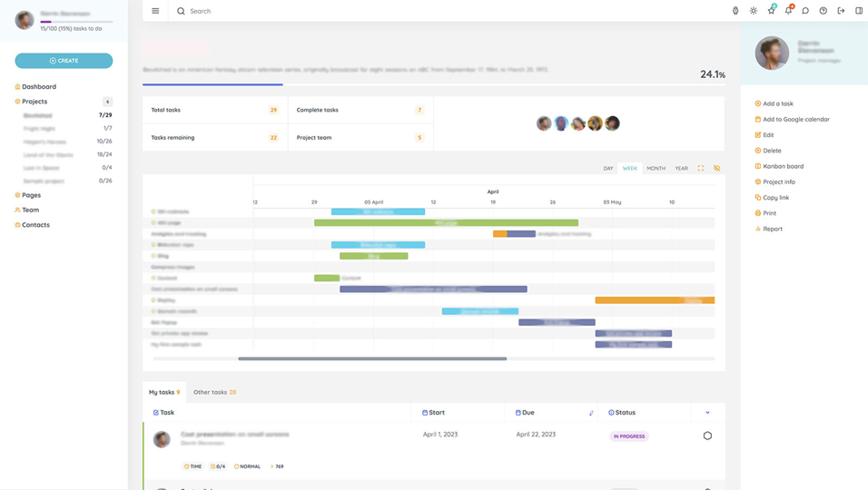Screen dimensions: 868x490
Task: Select the MONTH view tab
Action: [656, 168]
